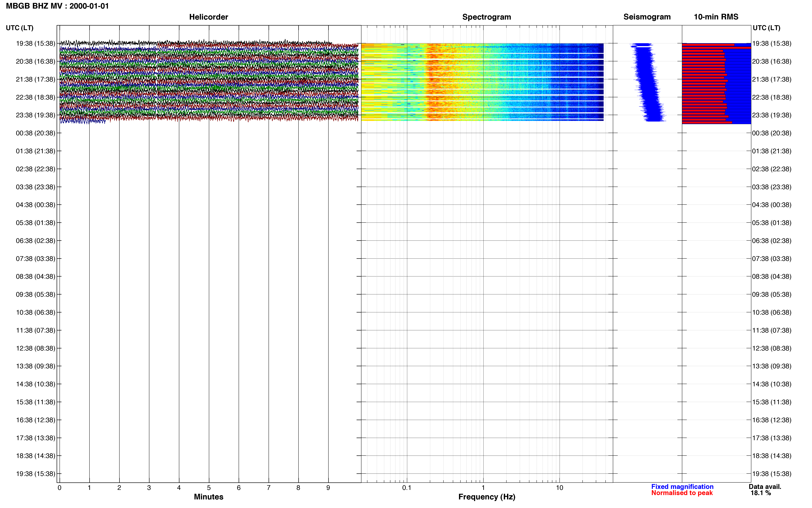Click the 'Normalised to peak' legend text
Viewport: 812px width, 508px height.
682,493
